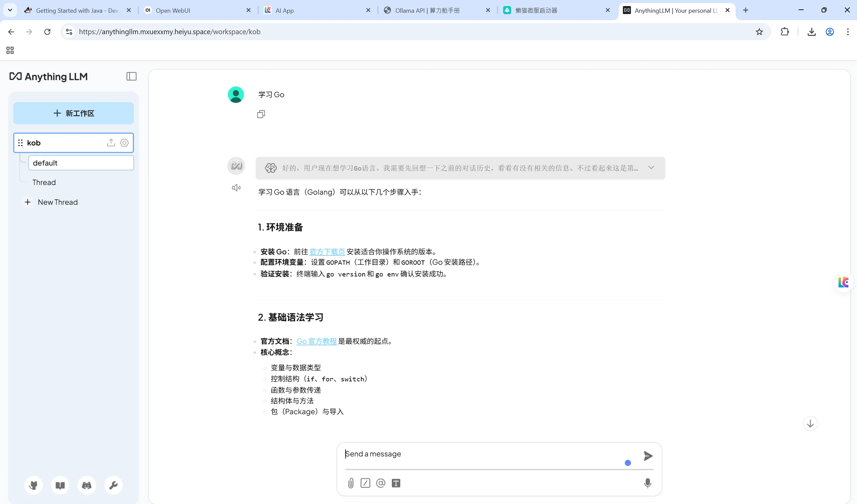Jump to the bottom of the chat with the arrow
This screenshot has height=504, width=857.
[810, 424]
